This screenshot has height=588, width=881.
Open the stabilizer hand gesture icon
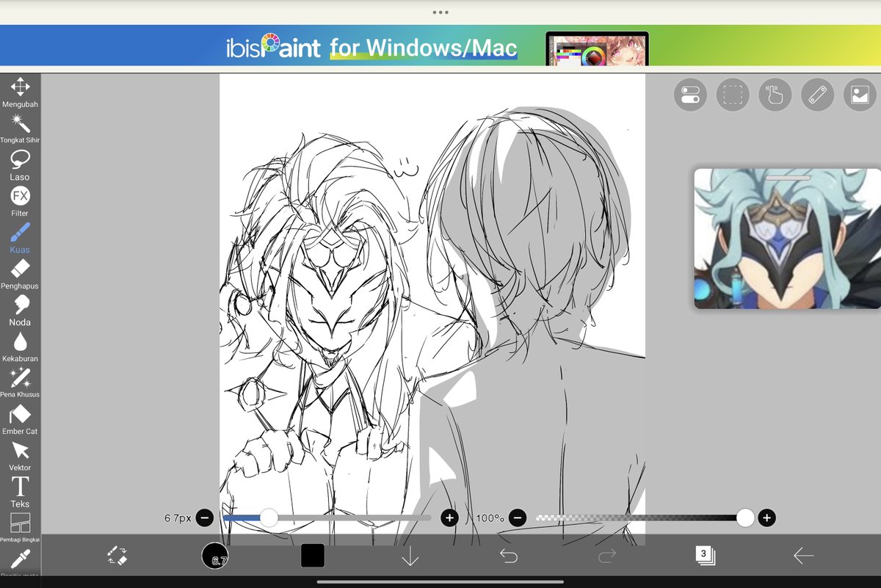click(775, 95)
